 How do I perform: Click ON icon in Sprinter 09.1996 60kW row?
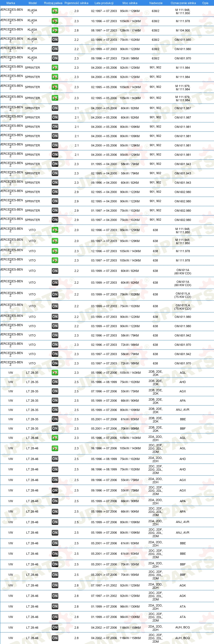[55, 183]
